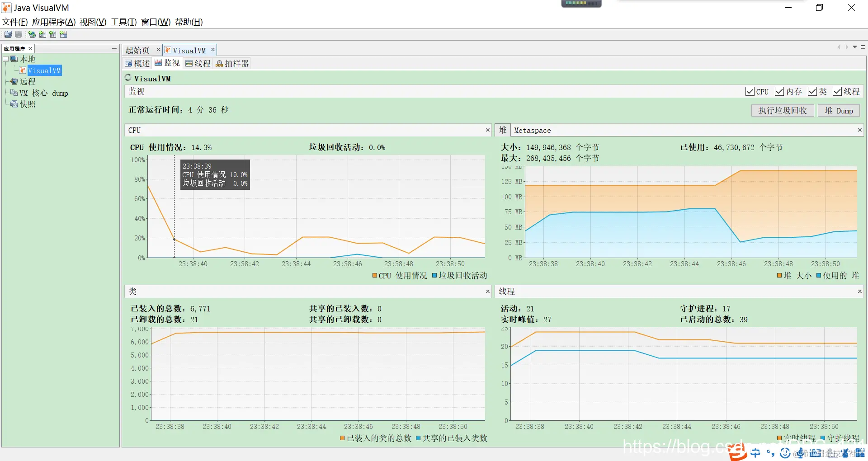
Task: Click the Sogou IME logo icon
Action: pos(737,452)
